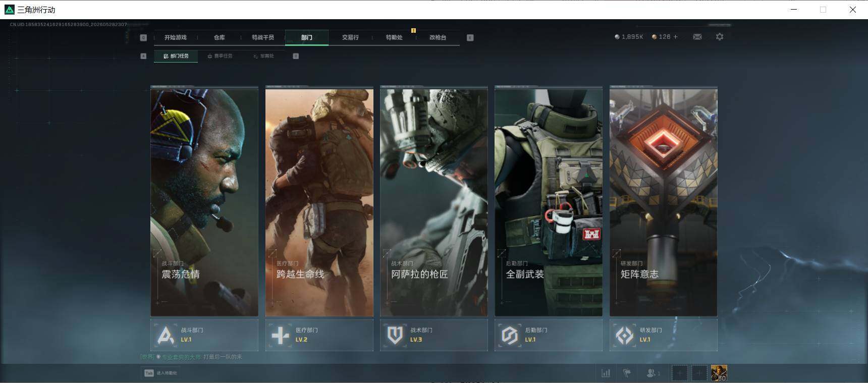The image size is (868, 383).
Task: Click the yellow notification badge above 特勤处
Action: click(x=413, y=30)
